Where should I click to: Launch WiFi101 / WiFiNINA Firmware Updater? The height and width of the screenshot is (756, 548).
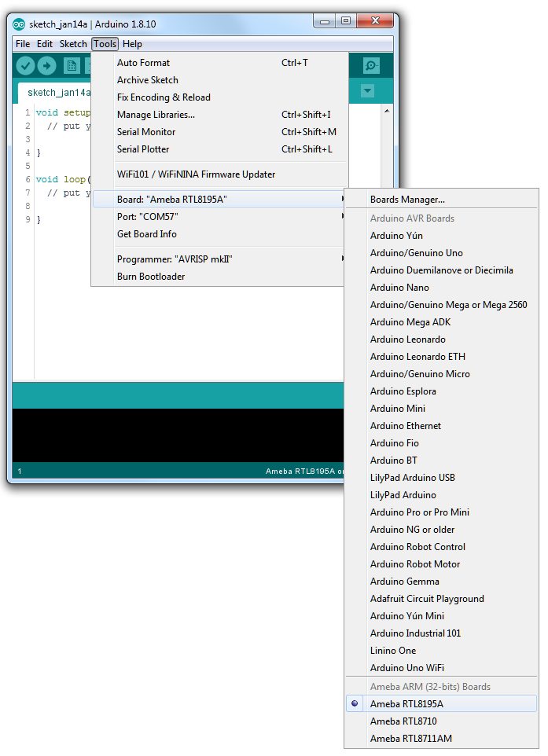pyautogui.click(x=219, y=174)
